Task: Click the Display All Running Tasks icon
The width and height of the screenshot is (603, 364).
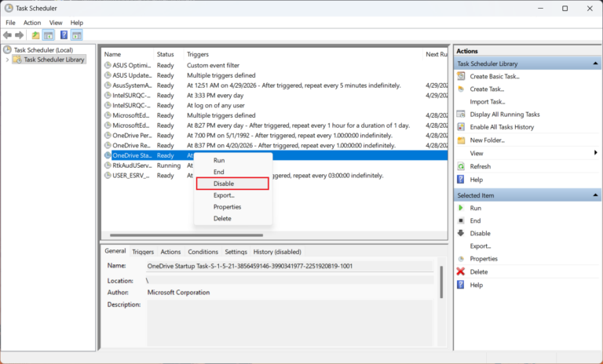Action: pyautogui.click(x=461, y=115)
